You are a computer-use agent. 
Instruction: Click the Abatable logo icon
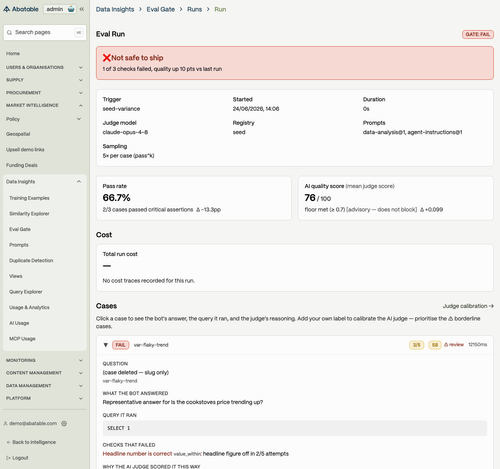(6, 9)
